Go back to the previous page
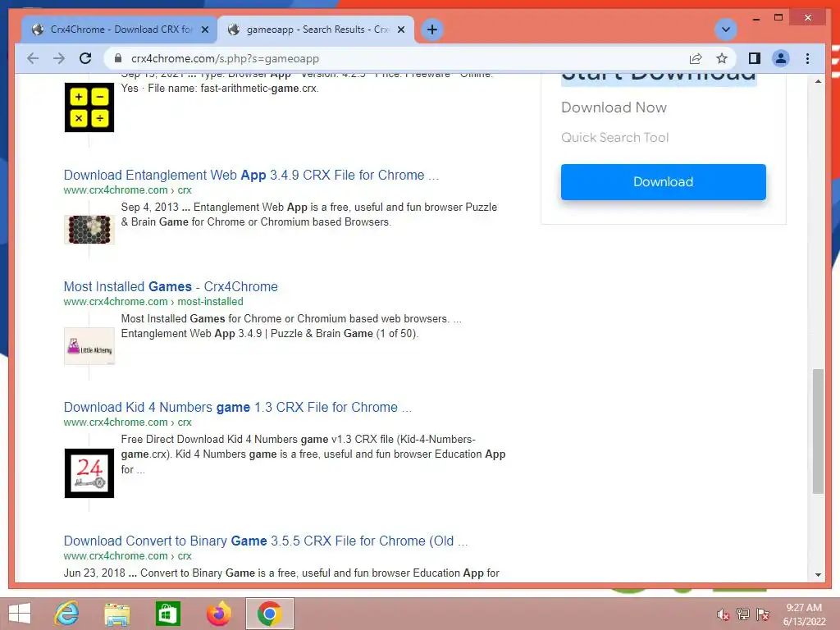 click(33, 58)
